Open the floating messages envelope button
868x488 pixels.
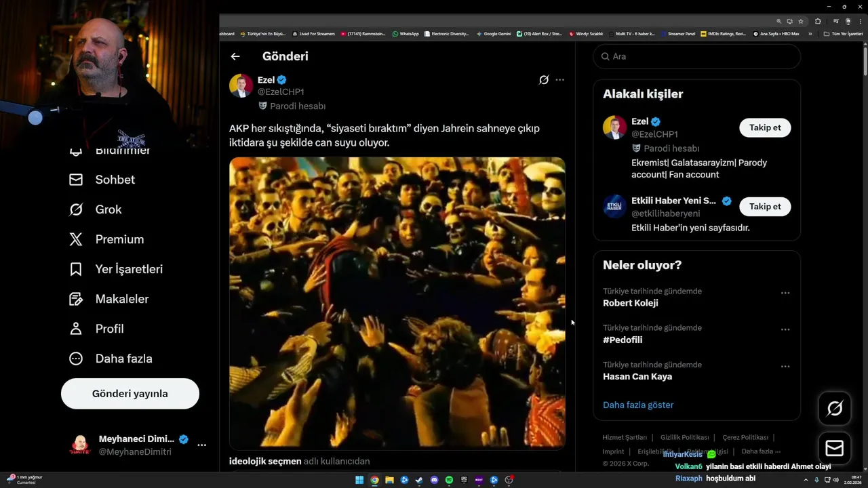(835, 449)
